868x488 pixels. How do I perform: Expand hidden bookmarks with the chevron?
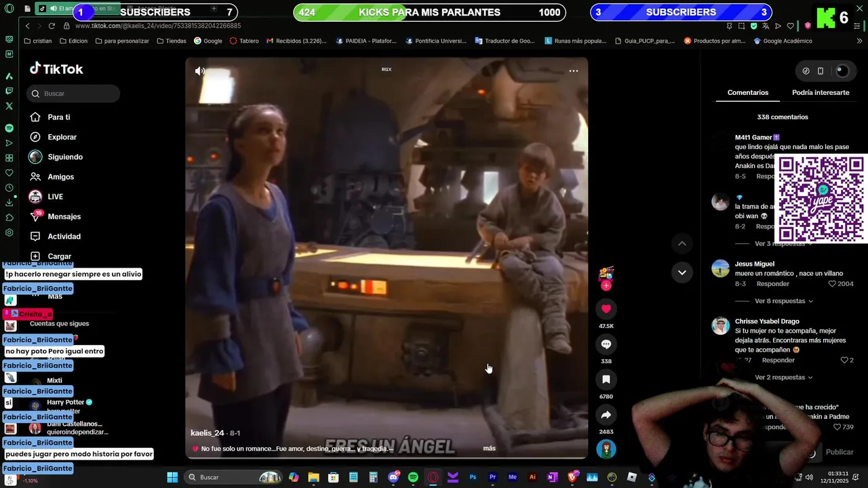(x=859, y=41)
